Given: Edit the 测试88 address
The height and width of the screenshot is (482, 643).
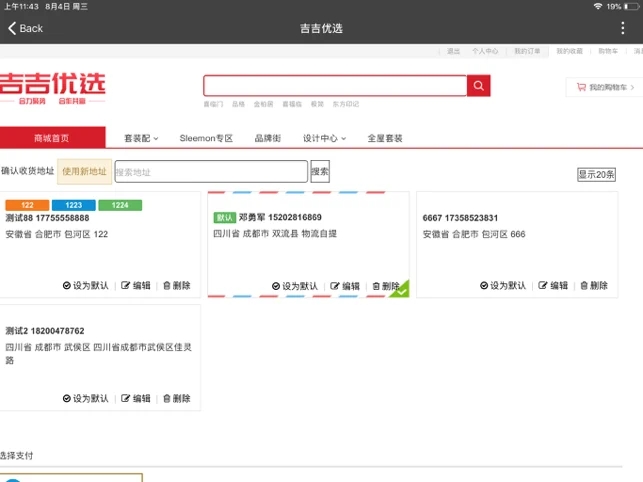Looking at the screenshot, I should (136, 286).
